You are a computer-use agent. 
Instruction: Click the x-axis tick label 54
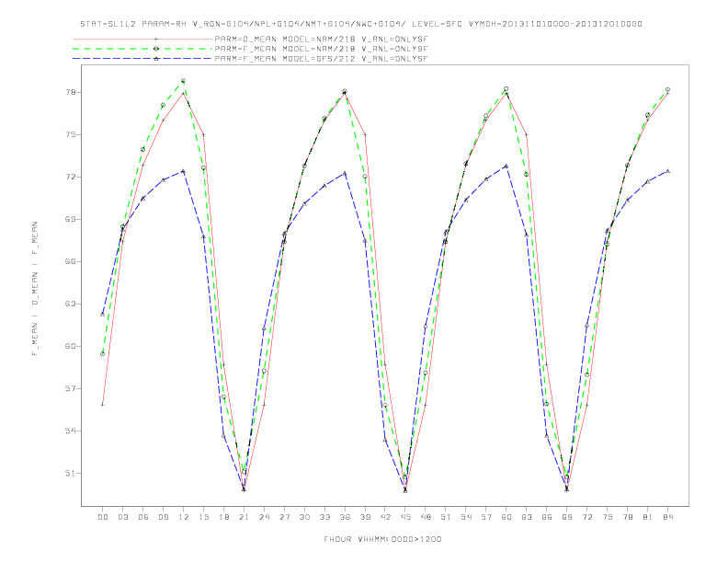point(466,517)
